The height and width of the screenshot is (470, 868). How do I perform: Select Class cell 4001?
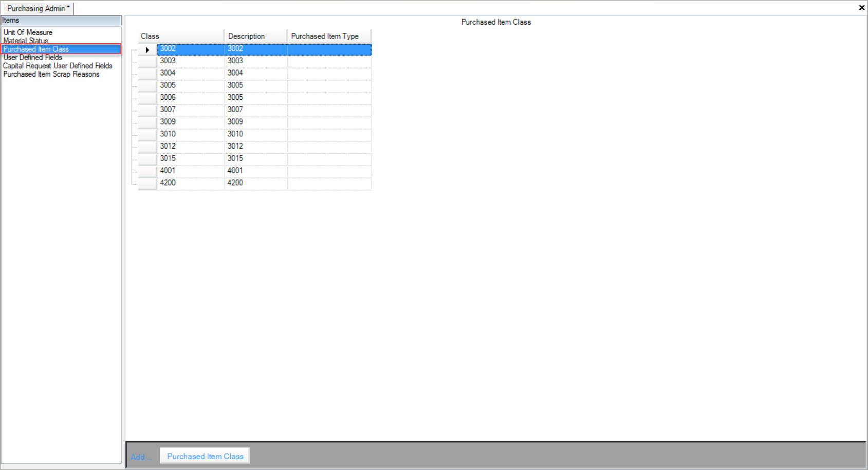click(191, 171)
